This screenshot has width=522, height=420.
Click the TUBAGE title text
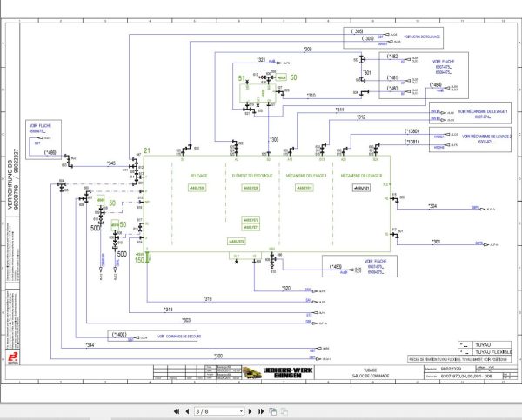click(x=370, y=370)
